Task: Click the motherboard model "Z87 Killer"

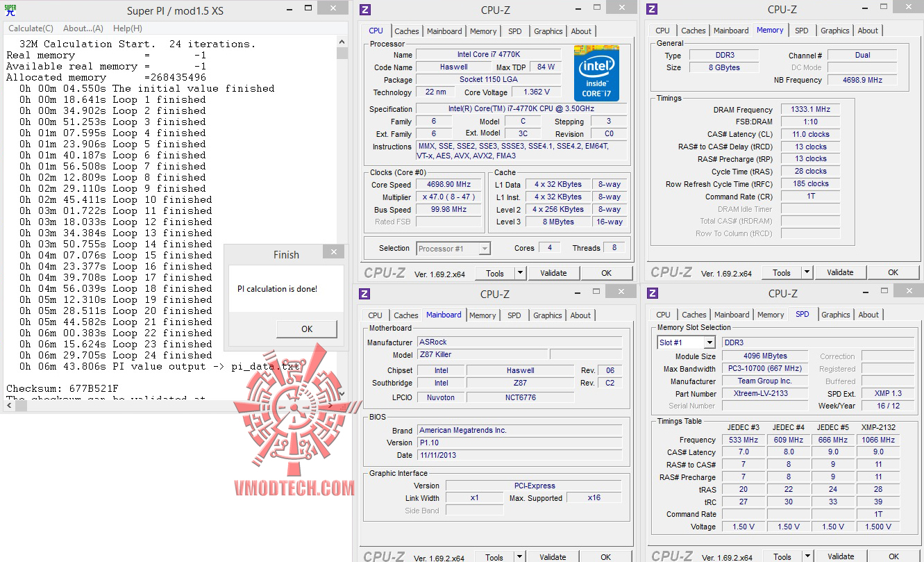Action: click(x=482, y=354)
